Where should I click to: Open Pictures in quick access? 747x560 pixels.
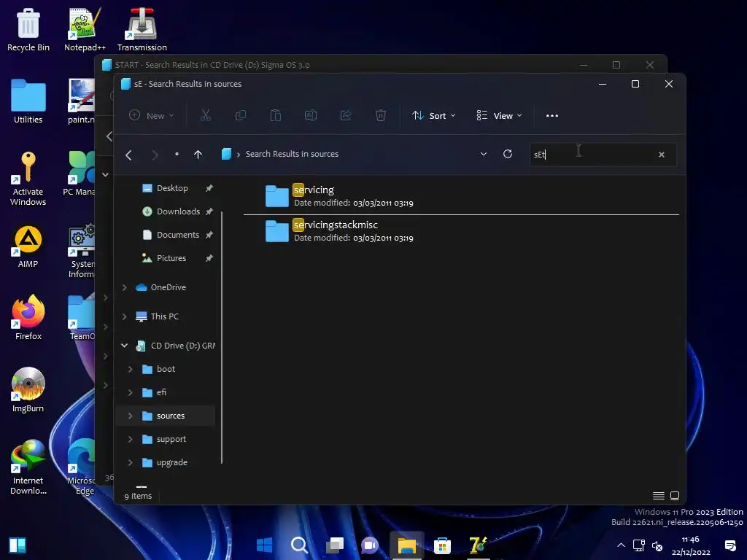click(171, 258)
